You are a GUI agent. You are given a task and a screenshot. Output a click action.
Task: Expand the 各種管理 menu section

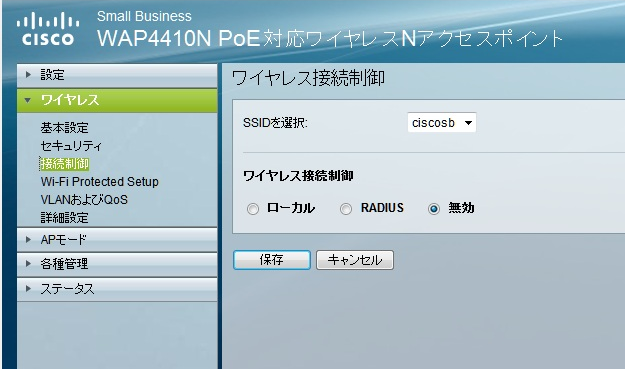(x=117, y=264)
